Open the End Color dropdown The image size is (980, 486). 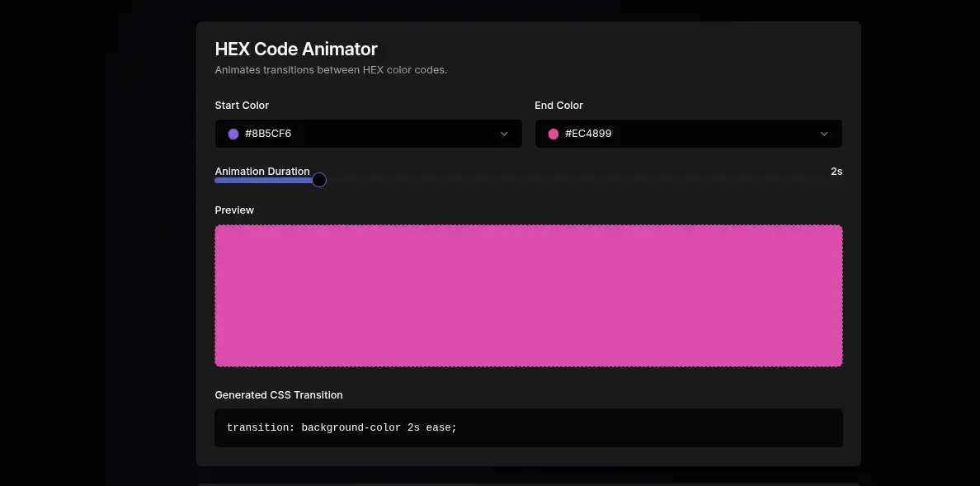pyautogui.click(x=688, y=133)
